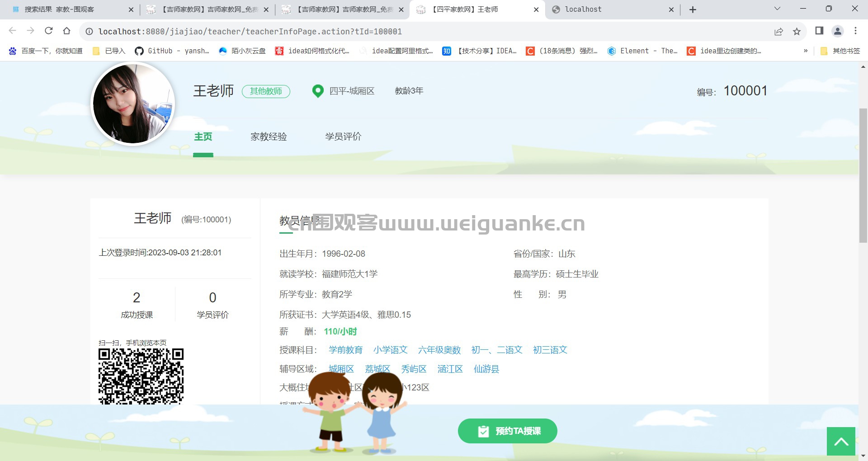This screenshot has width=868, height=461.
Task: Go forward to the next page
Action: tap(30, 31)
